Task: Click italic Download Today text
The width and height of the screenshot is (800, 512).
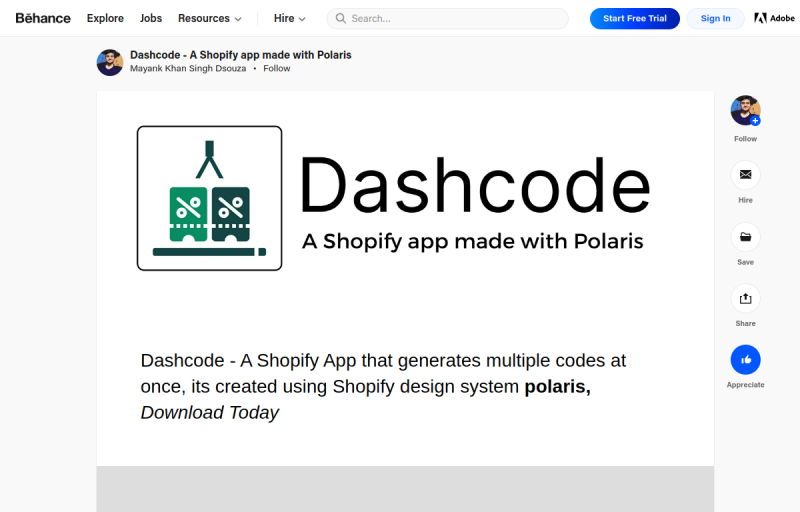Action: [x=210, y=413]
